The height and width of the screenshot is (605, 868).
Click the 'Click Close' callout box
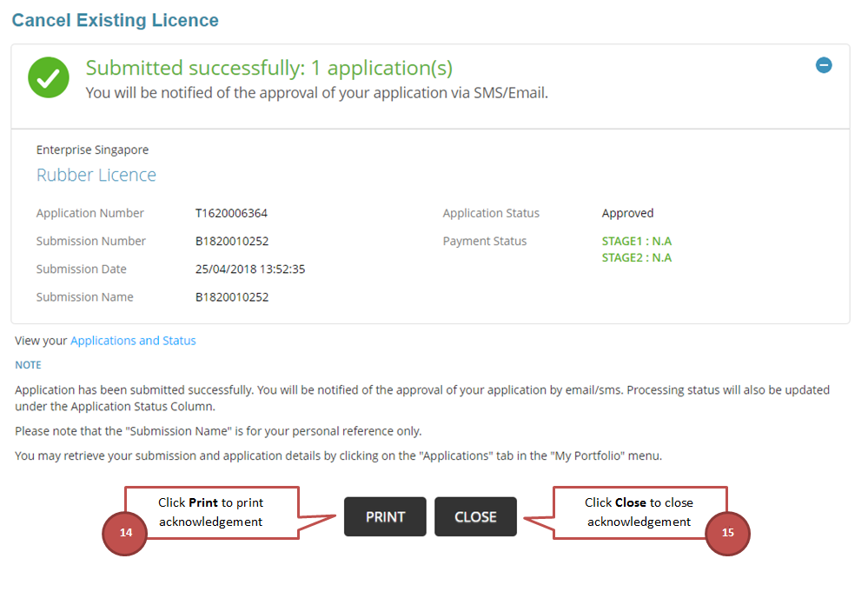tap(639, 512)
